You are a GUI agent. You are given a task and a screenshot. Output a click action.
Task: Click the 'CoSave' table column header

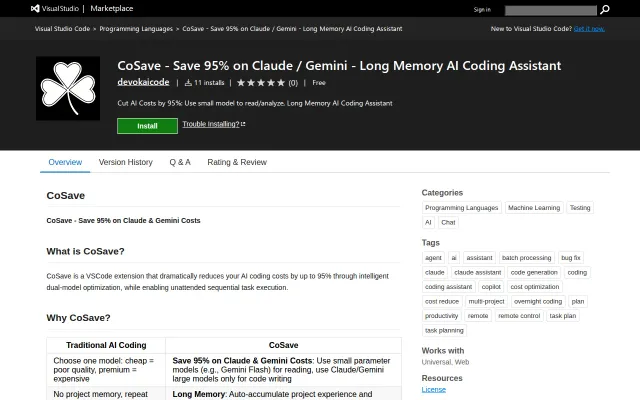click(283, 345)
